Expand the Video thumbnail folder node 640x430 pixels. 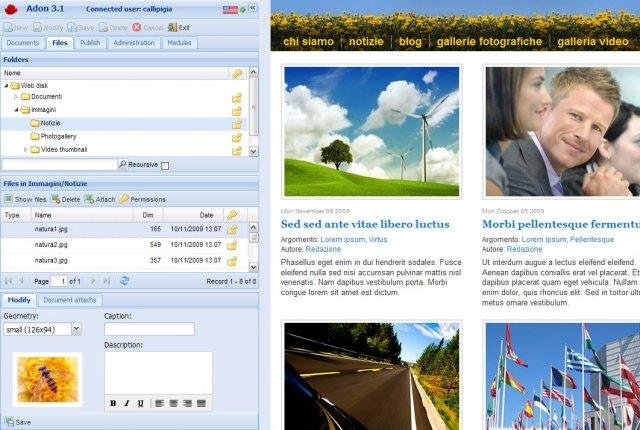tap(25, 150)
